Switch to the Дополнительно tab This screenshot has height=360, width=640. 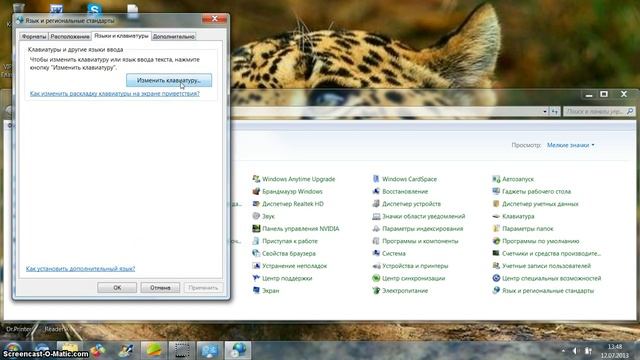click(x=173, y=36)
